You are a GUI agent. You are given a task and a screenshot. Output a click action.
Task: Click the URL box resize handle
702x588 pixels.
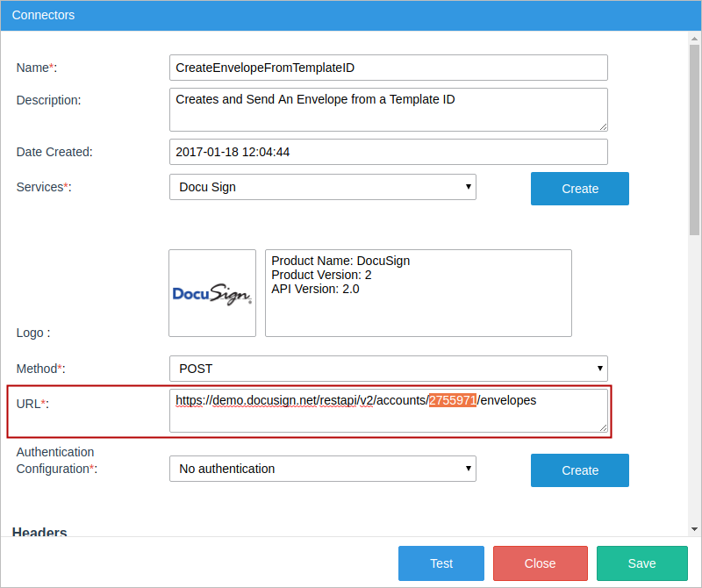[x=603, y=427]
